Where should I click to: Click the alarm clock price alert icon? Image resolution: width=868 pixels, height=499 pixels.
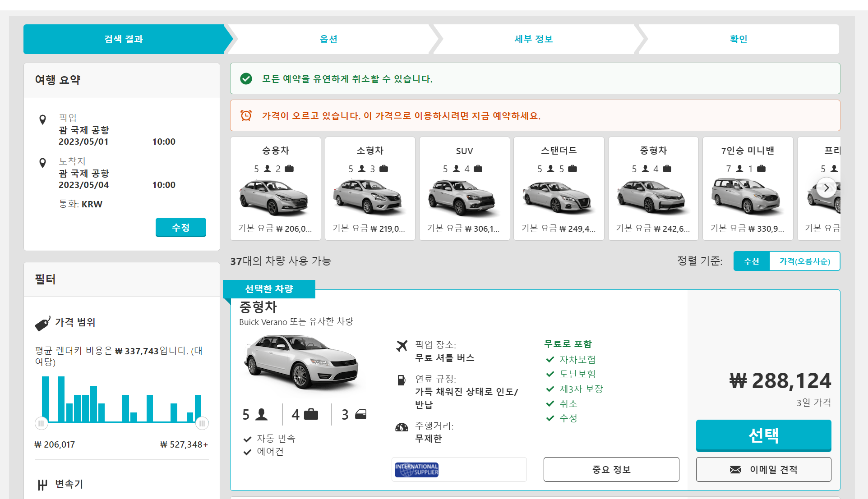246,115
